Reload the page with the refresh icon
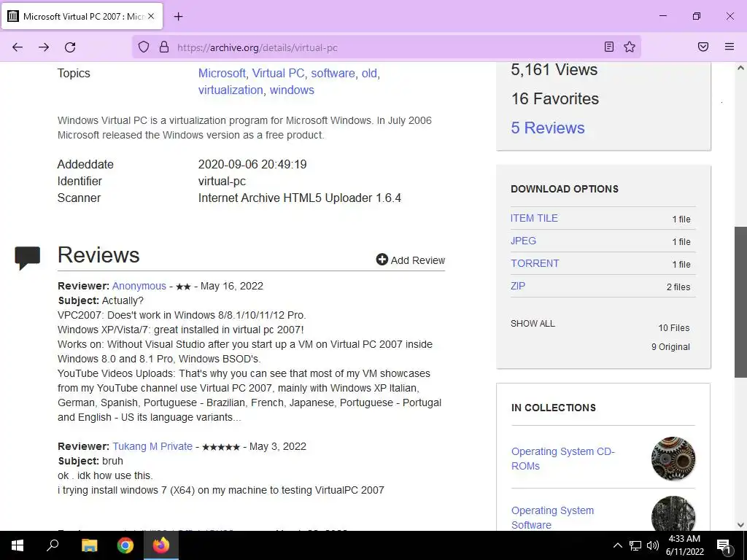The image size is (747, 560). click(x=70, y=47)
